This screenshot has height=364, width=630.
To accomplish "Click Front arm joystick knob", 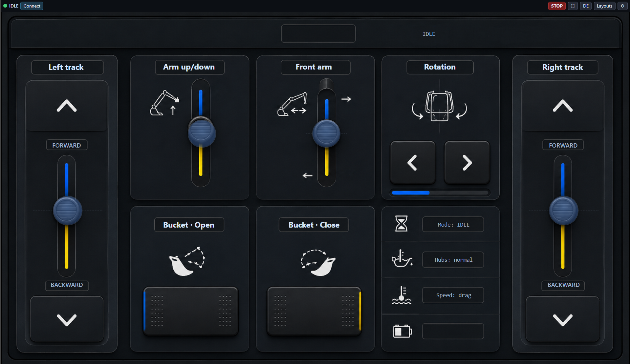I will (x=326, y=133).
